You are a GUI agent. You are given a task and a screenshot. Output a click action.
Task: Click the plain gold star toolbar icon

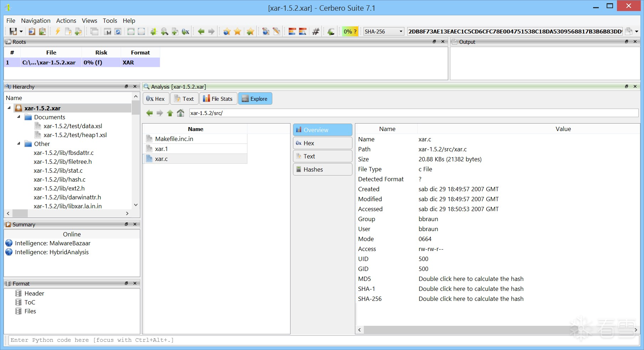coord(237,32)
